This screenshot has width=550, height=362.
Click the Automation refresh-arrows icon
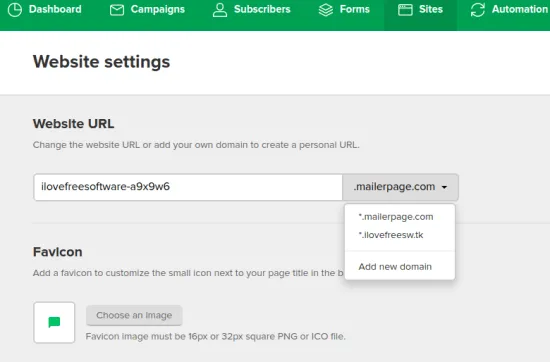[x=478, y=10]
